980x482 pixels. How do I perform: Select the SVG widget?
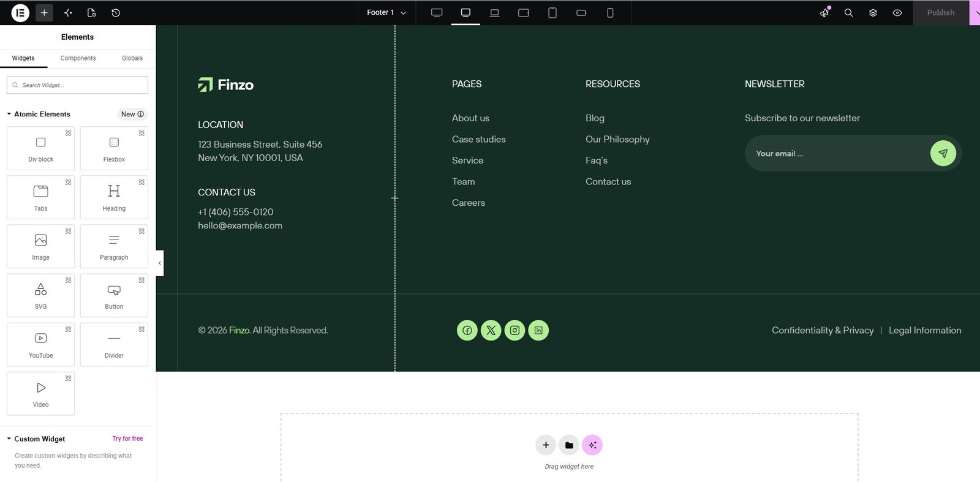40,295
